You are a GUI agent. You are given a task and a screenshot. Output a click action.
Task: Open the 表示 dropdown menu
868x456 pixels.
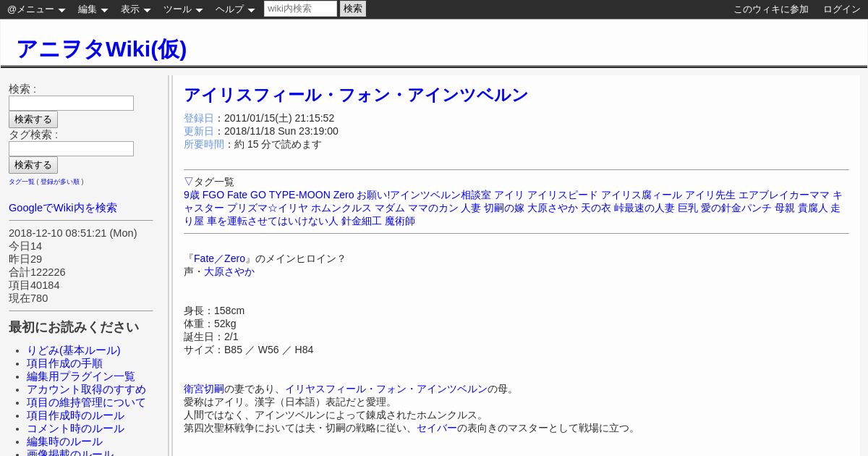pyautogui.click(x=135, y=9)
